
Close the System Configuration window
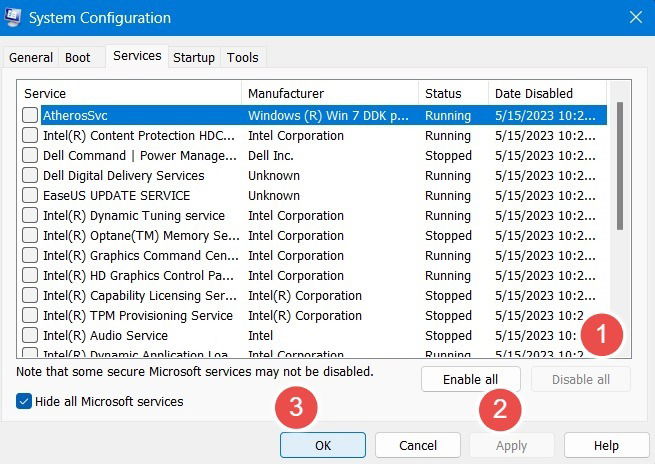[636, 18]
